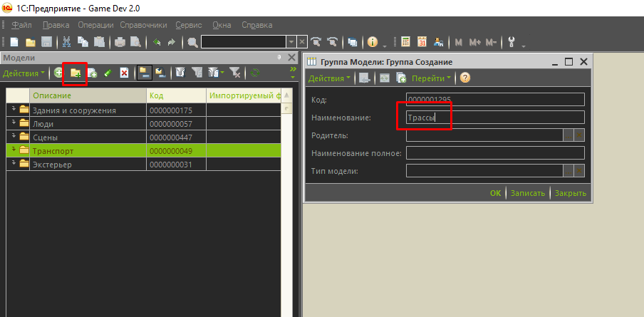
Task: Click the wrench settings icon
Action: coord(511,42)
